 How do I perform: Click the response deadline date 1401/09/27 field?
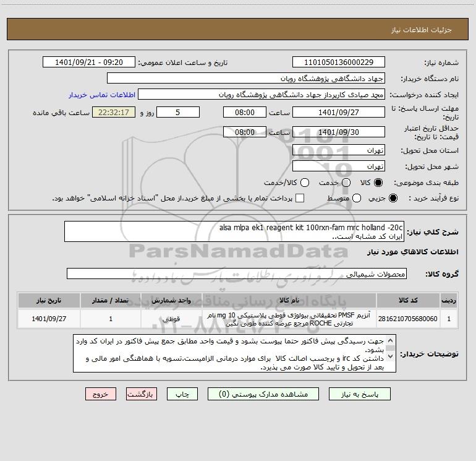point(339,112)
